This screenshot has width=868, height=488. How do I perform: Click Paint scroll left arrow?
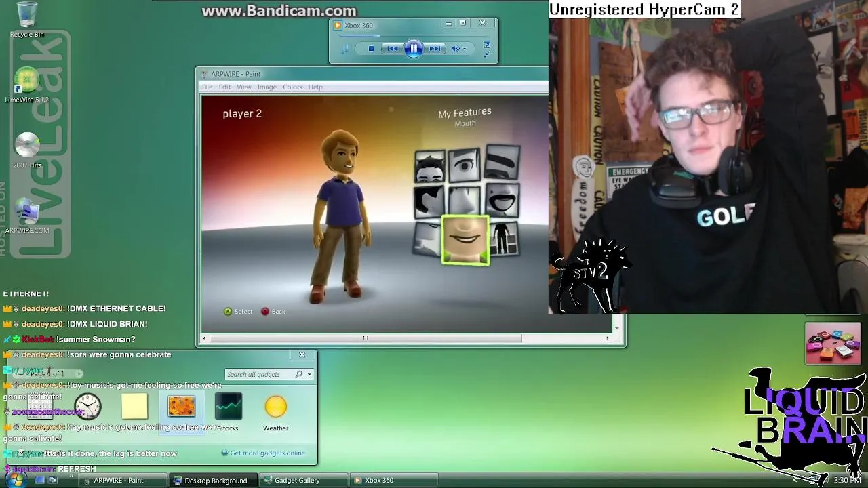205,338
